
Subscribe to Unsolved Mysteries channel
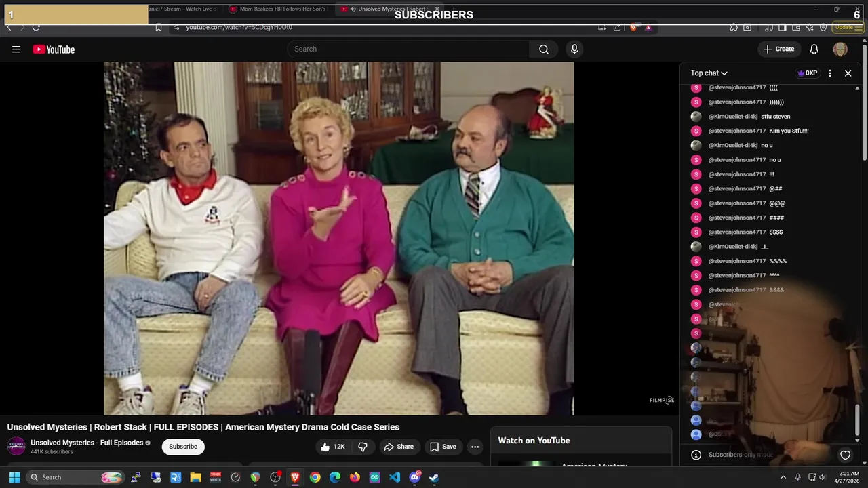click(x=183, y=447)
